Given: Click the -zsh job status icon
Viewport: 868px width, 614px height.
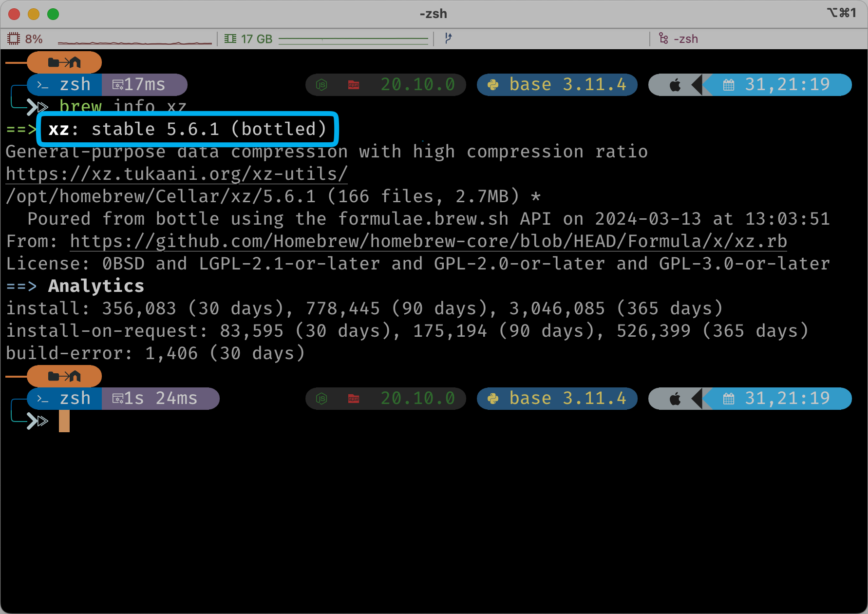Looking at the screenshot, I should tap(663, 38).
